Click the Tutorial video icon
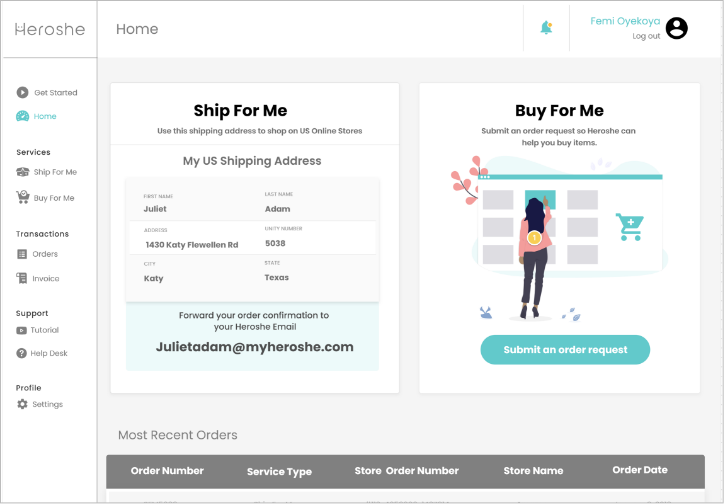Viewport: 724px width, 504px height. 21,330
